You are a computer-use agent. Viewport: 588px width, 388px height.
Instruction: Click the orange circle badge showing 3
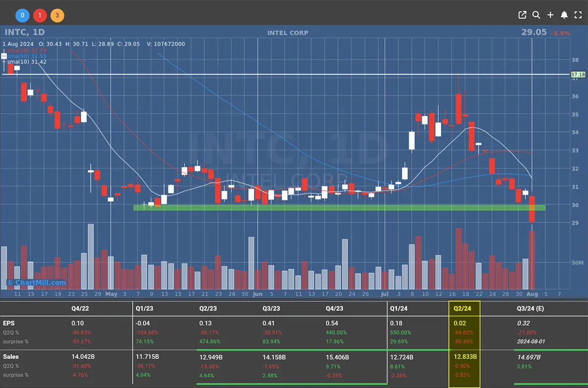pyautogui.click(x=57, y=16)
